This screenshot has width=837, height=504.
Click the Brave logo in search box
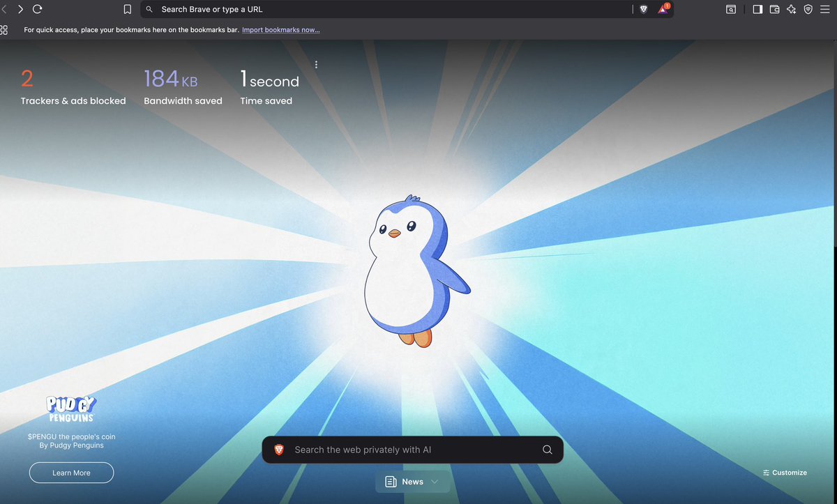point(279,450)
